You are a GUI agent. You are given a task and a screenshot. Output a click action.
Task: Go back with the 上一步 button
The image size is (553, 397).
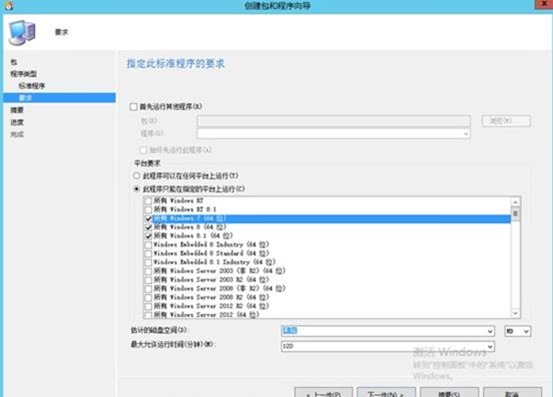pos(323,392)
